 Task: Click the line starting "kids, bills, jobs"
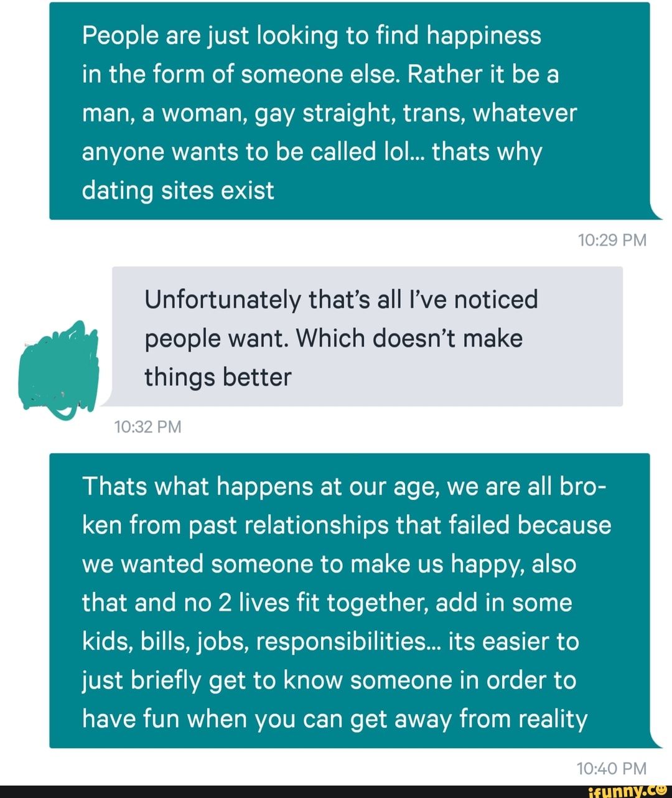(x=330, y=641)
